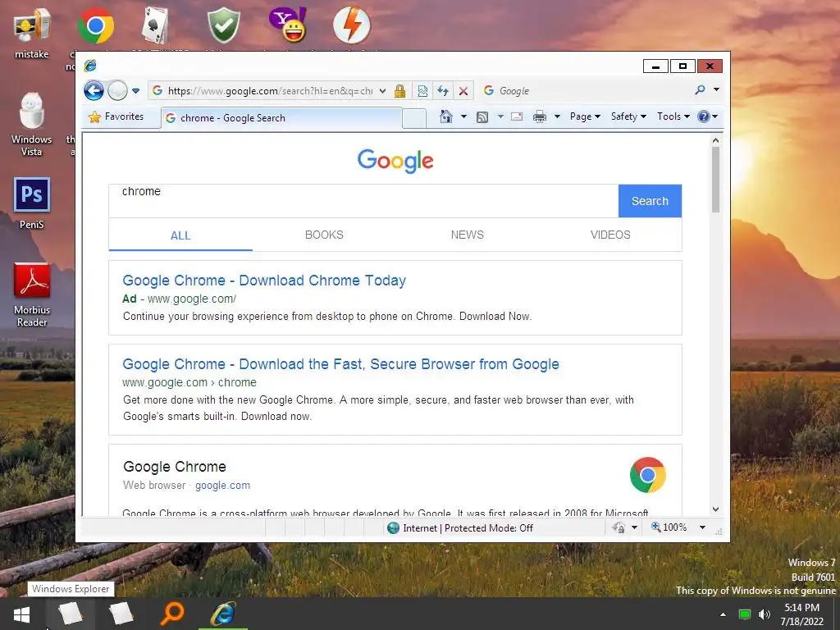The height and width of the screenshot is (630, 840).
Task: Open the Safety menu
Action: point(628,116)
